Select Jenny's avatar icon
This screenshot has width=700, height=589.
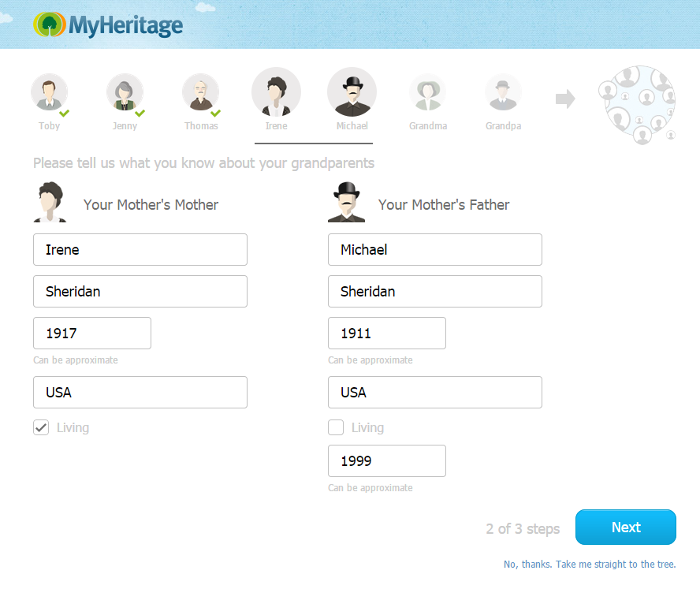(125, 93)
